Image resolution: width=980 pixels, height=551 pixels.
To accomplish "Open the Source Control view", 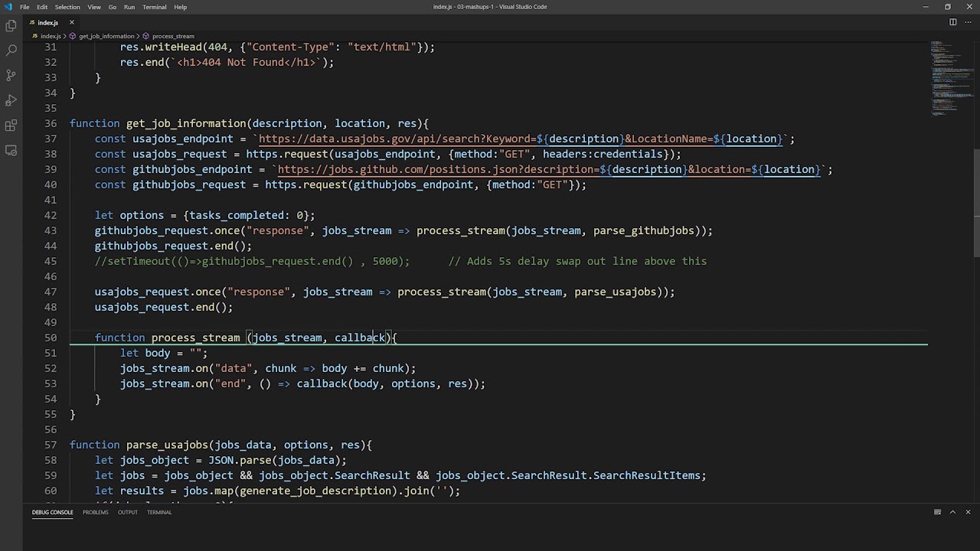I will coord(11,75).
